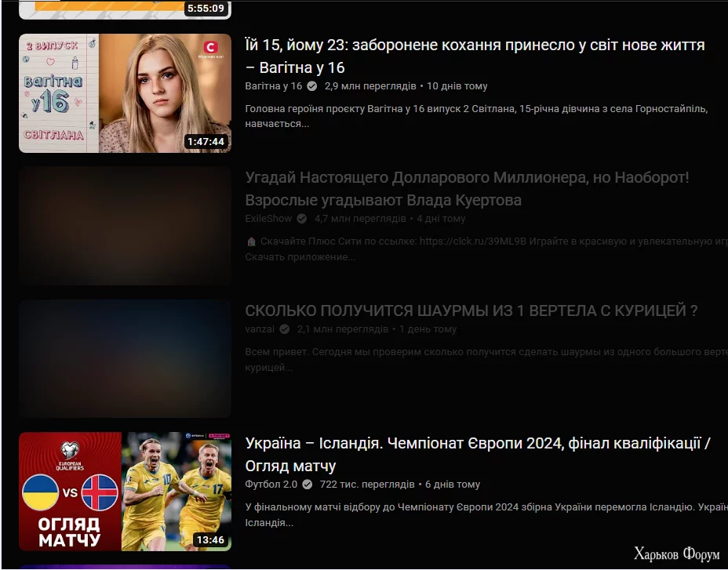728x570 pixels.
Task: Open the dimmed ExileShow video thumbnail
Action: 125,226
